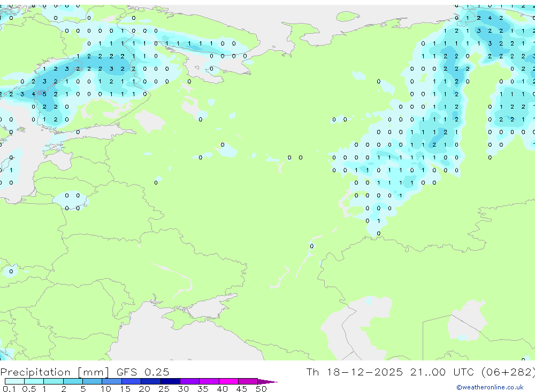Click the 25–30 mm navy legend swatch

pos(170,381)
